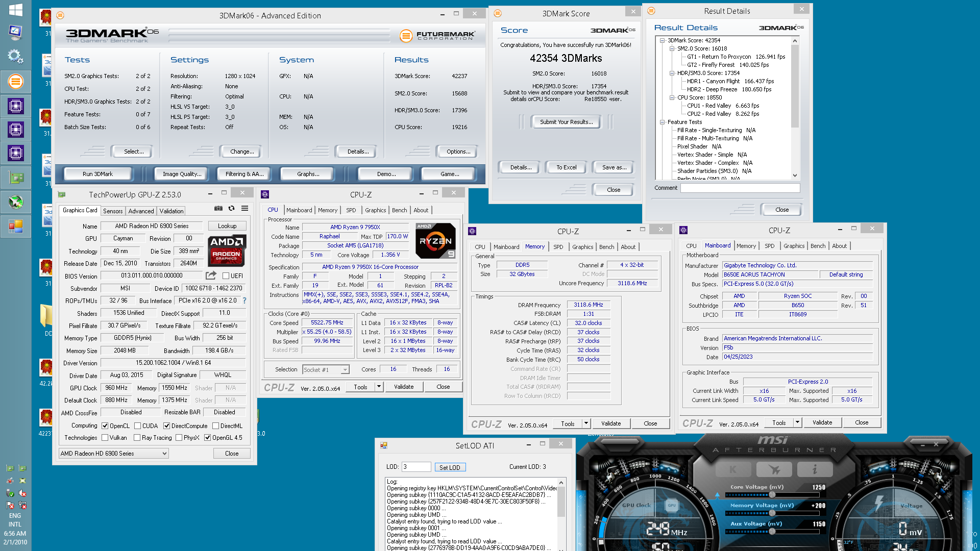Switch to Validation tab in GPU-Z
The image size is (980, 551).
point(171,211)
